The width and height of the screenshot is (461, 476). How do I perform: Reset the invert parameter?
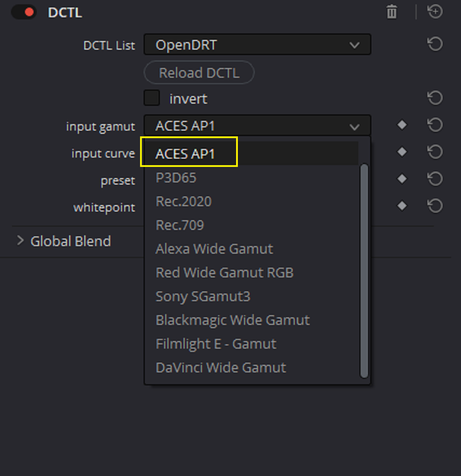coord(435,98)
